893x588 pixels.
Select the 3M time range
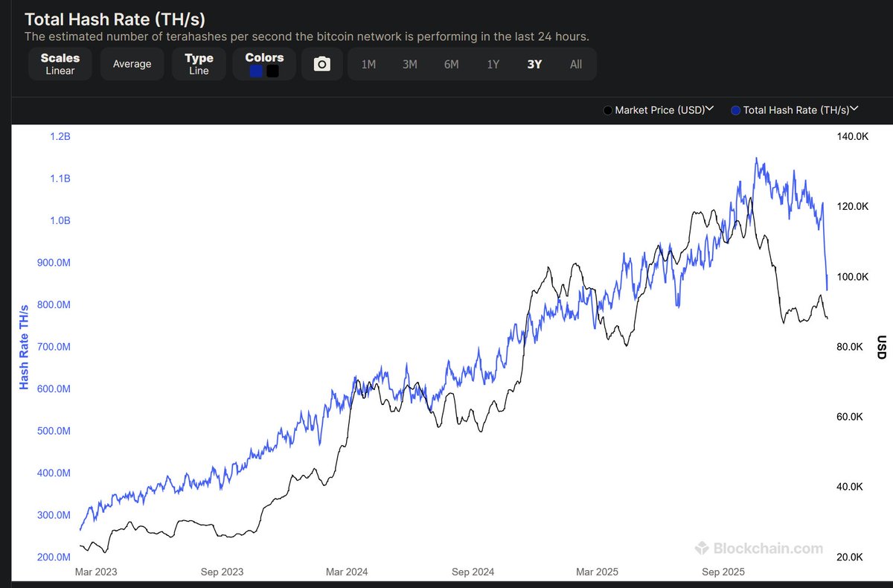409,64
